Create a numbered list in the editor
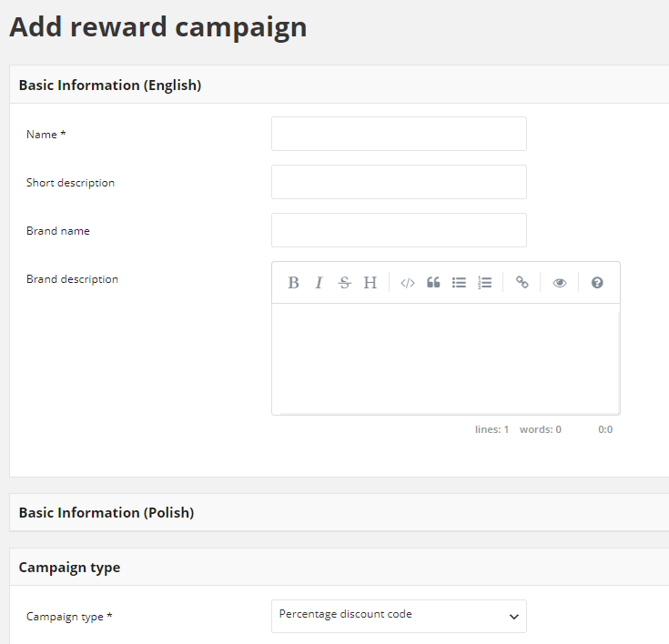Screen dimensions: 669x644 (484, 283)
